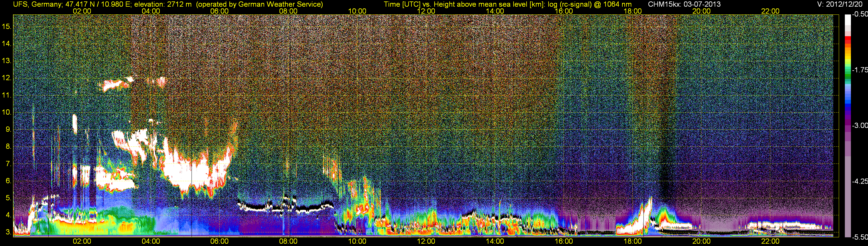Click the "-4.25" color scale value
868x246 pixels.
point(860,181)
